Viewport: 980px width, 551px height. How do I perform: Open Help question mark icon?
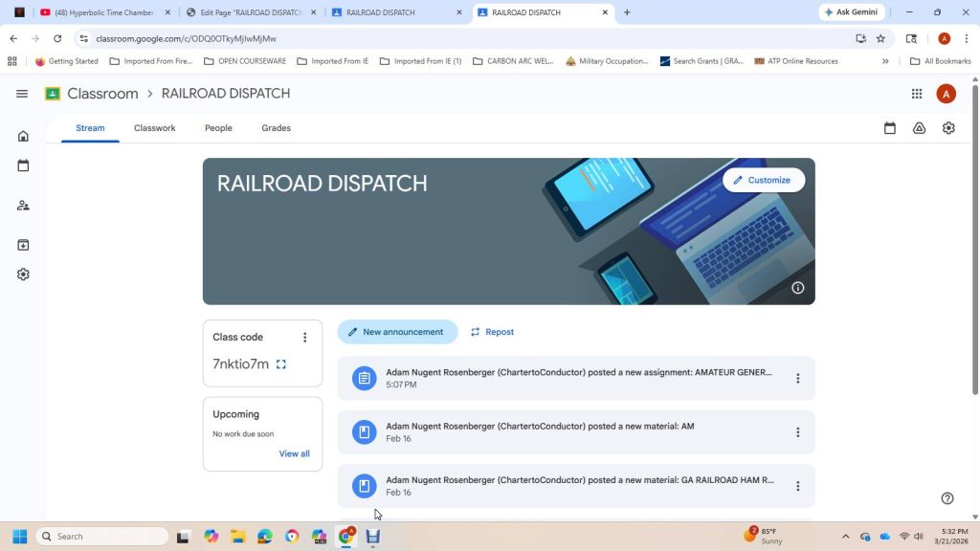coord(947,498)
